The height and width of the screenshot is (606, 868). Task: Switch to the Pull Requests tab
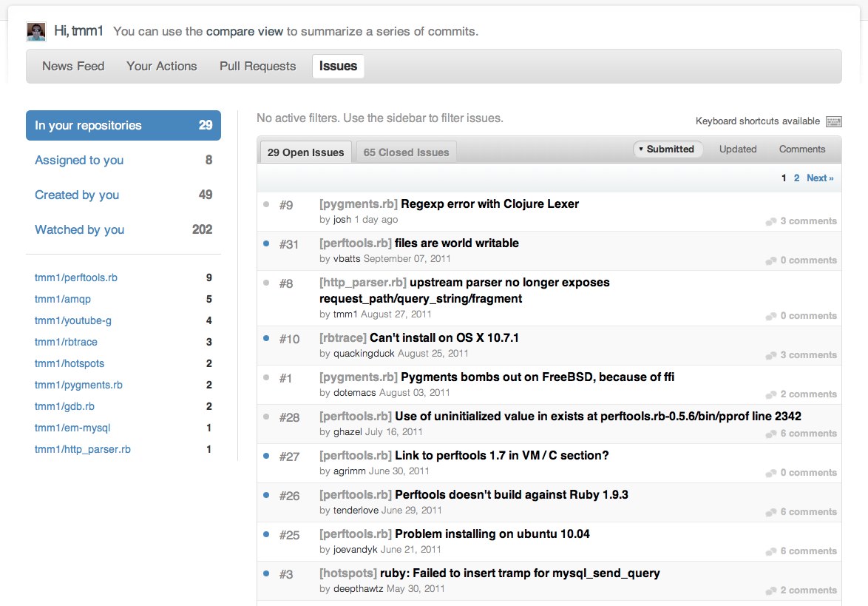pos(257,66)
